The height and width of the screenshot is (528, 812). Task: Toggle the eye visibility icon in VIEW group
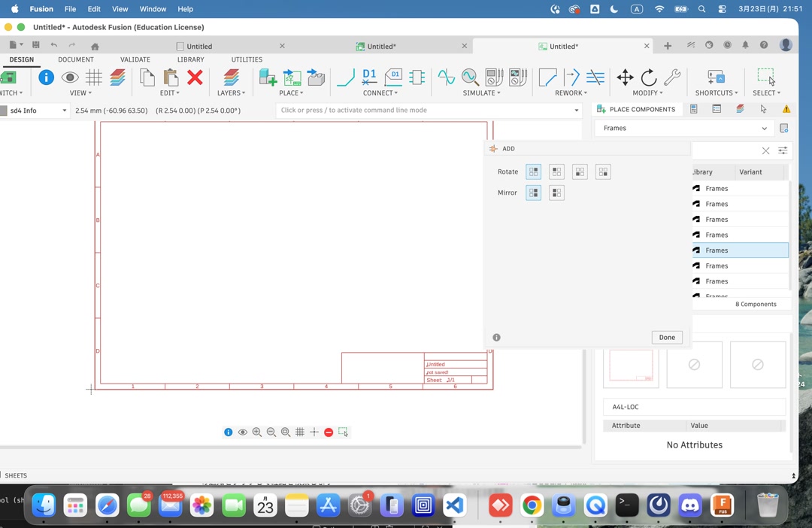coord(70,77)
